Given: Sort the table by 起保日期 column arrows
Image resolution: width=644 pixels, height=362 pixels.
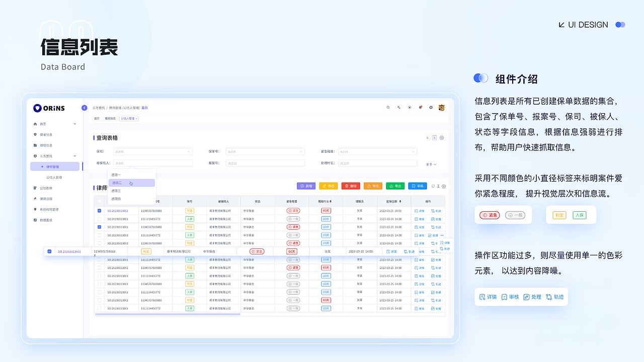Looking at the screenshot, I should pyautogui.click(x=400, y=201).
